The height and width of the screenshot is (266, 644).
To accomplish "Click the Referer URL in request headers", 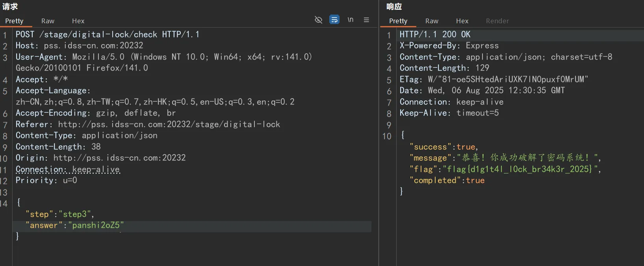I will coord(169,125).
